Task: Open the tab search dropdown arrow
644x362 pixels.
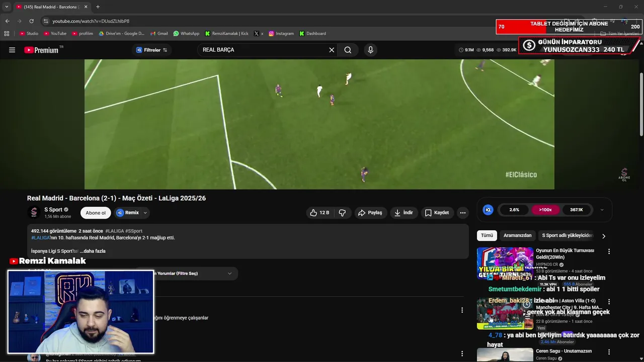Action: tap(7, 7)
